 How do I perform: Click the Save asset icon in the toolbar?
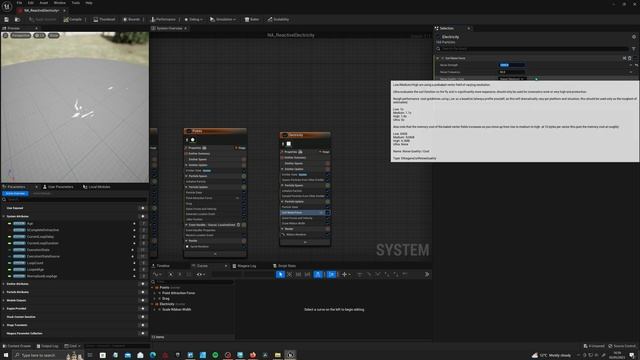click(x=7, y=19)
